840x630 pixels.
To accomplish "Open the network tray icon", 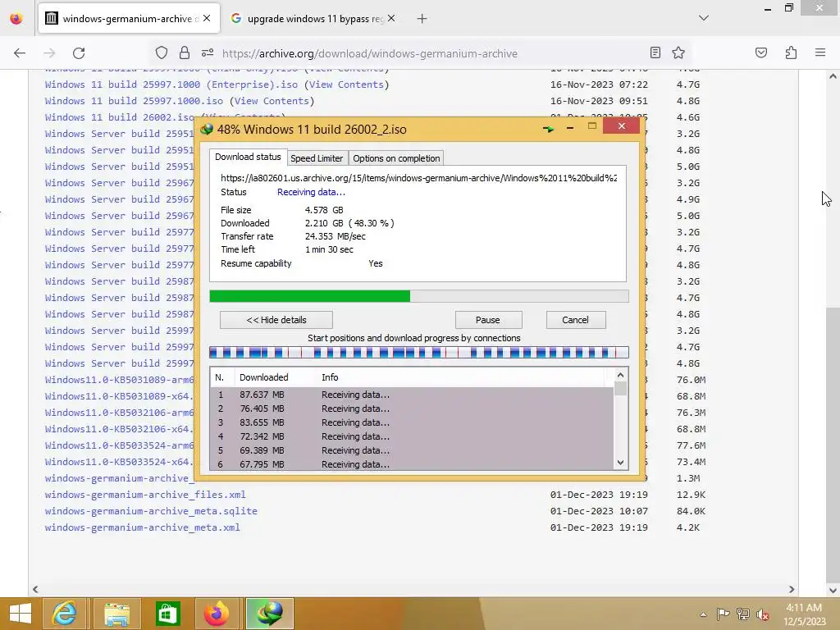I will coord(743,614).
